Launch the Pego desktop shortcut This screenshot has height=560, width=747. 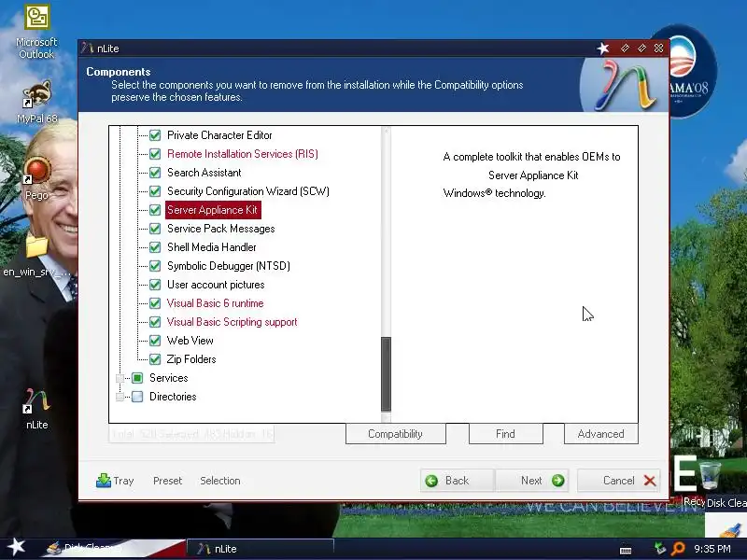36,177
